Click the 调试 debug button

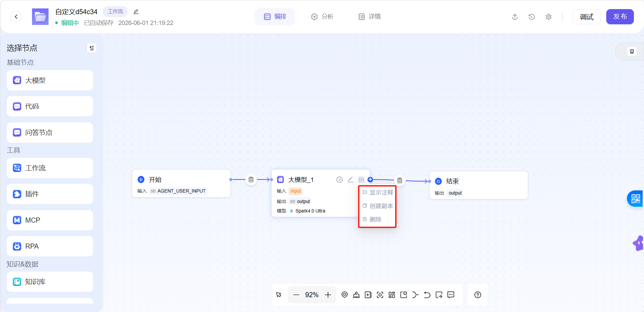587,17
